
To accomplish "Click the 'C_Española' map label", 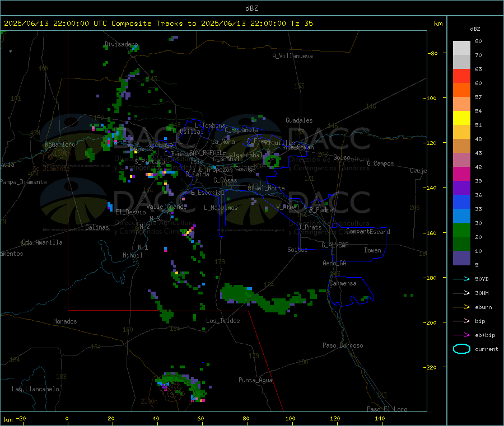I will point(241,130).
